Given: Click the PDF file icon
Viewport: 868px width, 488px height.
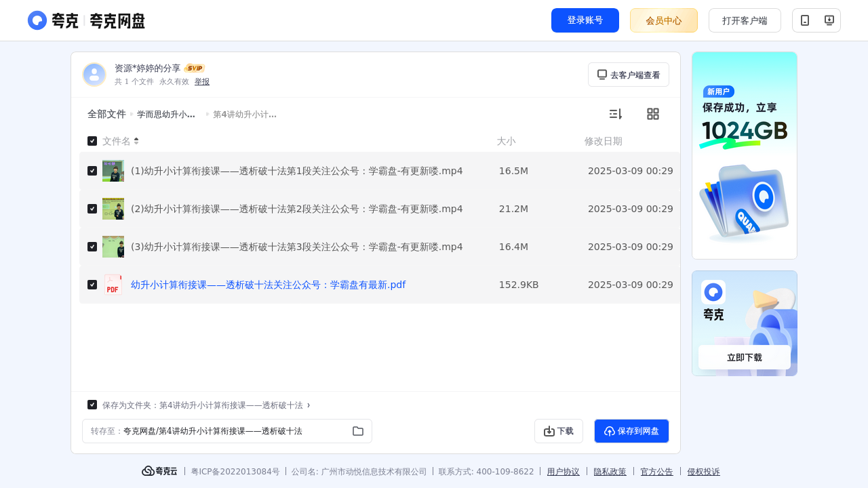Looking at the screenshot, I should 113,285.
